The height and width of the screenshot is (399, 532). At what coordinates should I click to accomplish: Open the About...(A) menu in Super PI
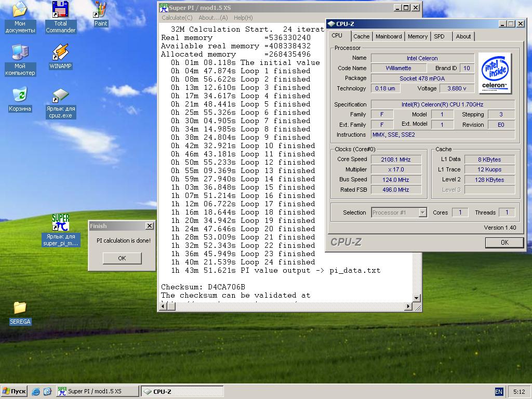coord(213,18)
